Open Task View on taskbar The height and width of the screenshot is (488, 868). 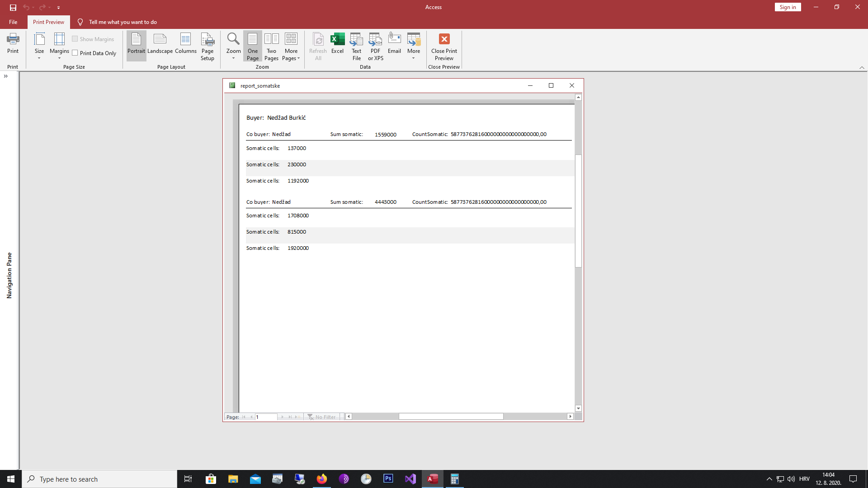188,479
